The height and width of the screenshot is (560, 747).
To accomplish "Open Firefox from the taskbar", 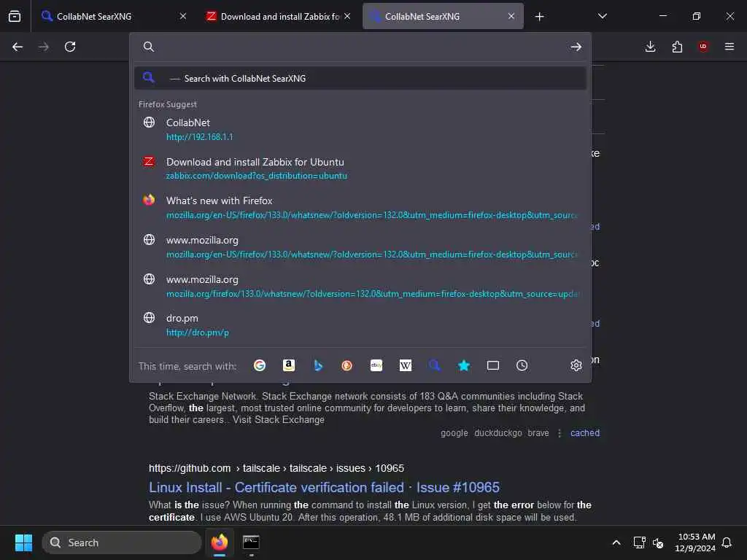I will (220, 542).
